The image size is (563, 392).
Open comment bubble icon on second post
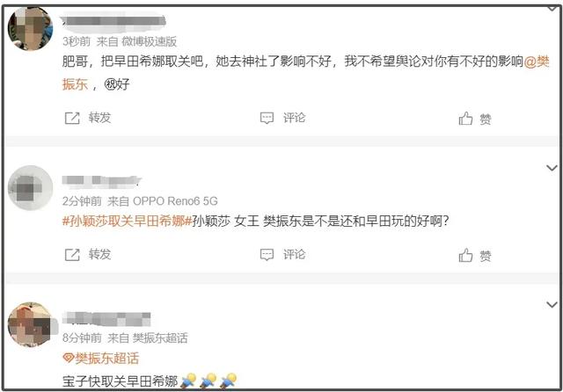(267, 255)
